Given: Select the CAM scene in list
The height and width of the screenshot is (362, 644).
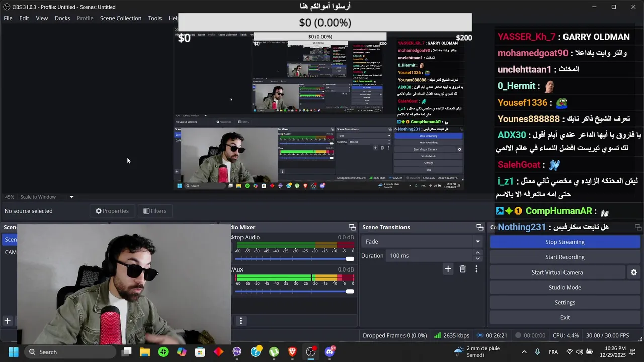Looking at the screenshot, I should tap(9, 252).
